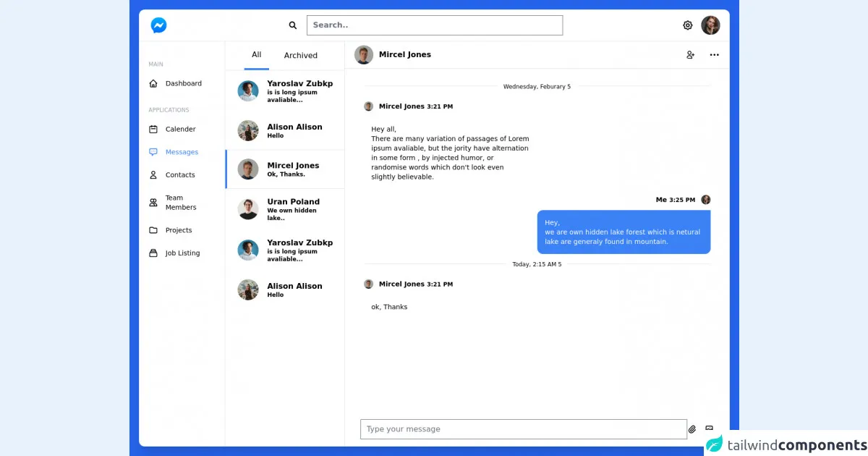The image size is (868, 456).
Task: Switch to the Archived tab
Action: click(x=300, y=56)
